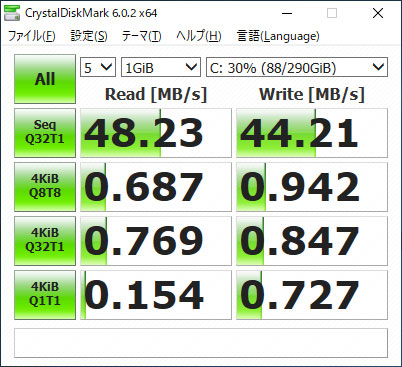Start the Seq Q32T1 benchmark
Image resolution: width=402 pixels, height=367 pixels.
tap(45, 133)
